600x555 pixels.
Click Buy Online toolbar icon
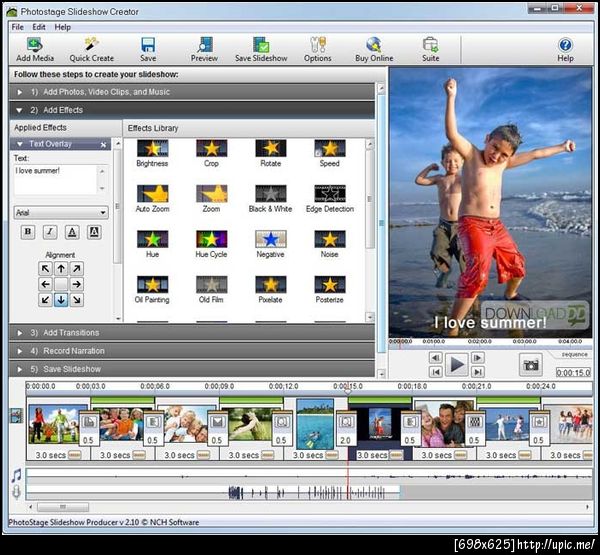374,50
